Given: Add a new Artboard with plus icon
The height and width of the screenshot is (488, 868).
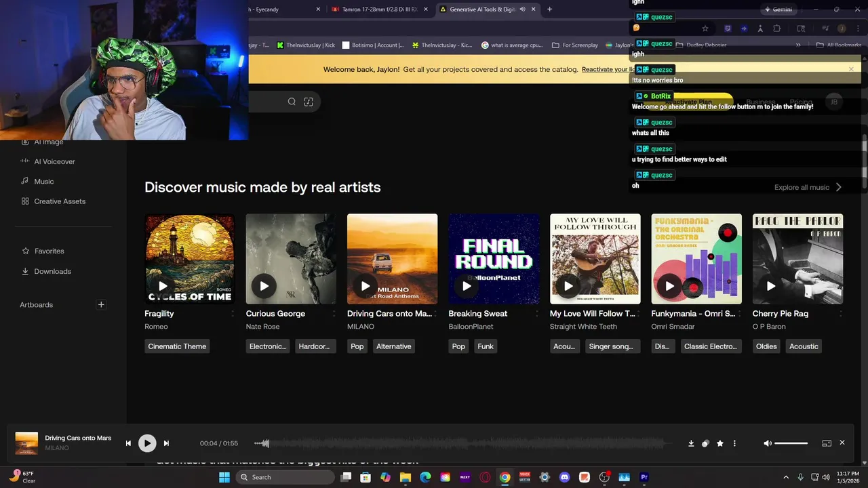Looking at the screenshot, I should point(101,304).
